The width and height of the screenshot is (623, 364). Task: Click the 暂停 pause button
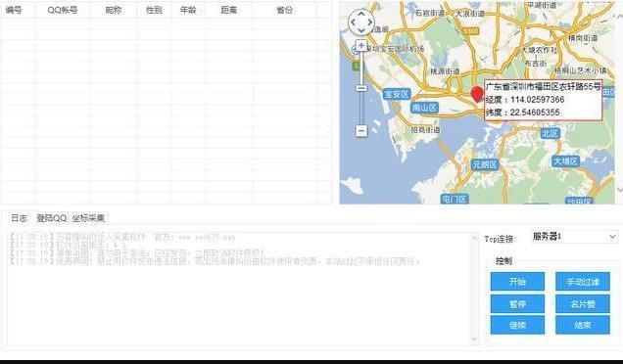[517, 304]
